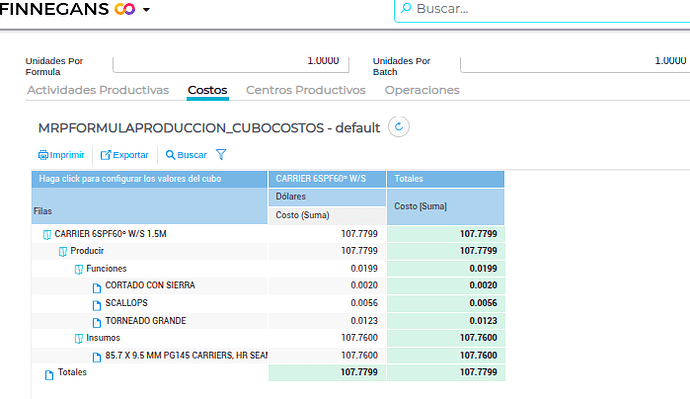Select the CORTADO CON SIERRA row
Screen dimensions: 690x399
click(268, 286)
